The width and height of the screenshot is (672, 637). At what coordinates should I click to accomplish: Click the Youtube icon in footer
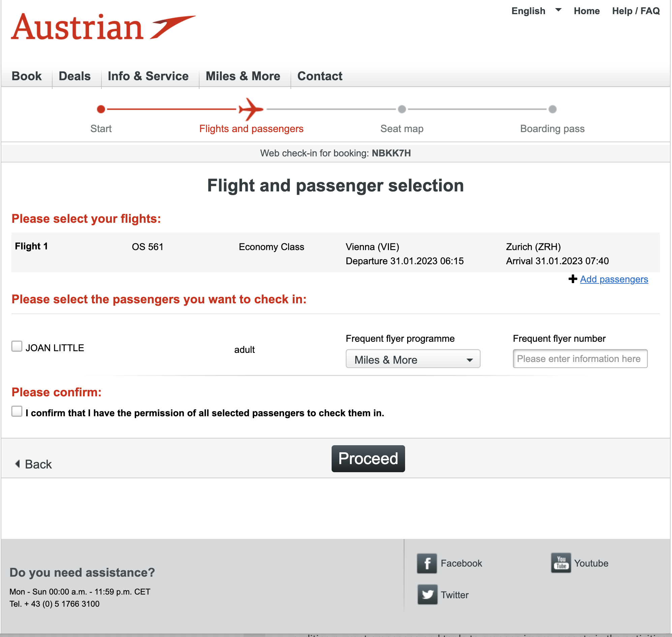561,563
